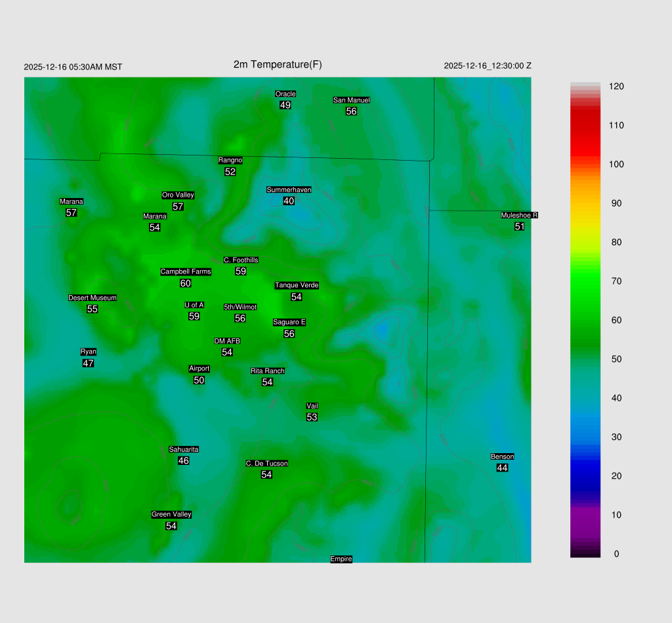The height and width of the screenshot is (623, 672).
Task: Click the Oracle station reading of 49
Action: (x=285, y=105)
